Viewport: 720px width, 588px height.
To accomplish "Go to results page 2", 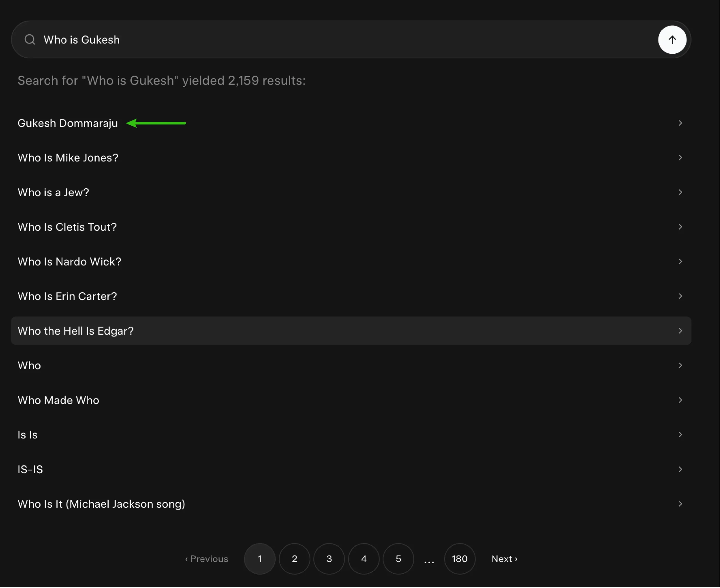I will click(294, 559).
